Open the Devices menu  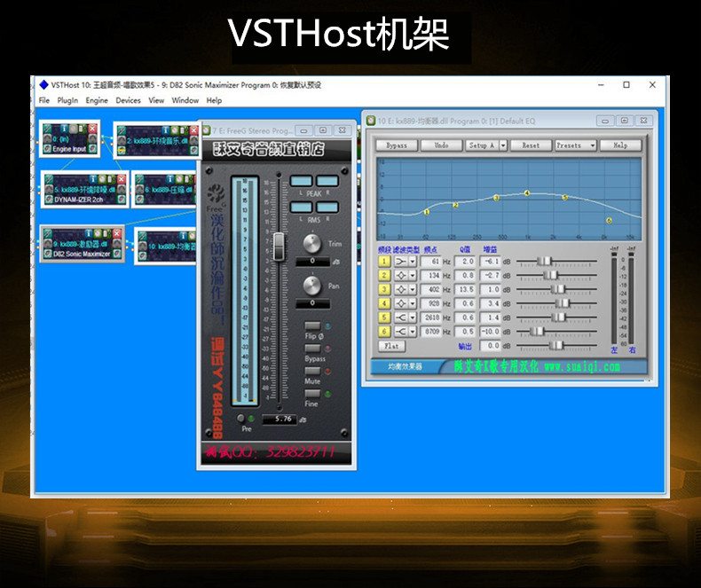(129, 100)
